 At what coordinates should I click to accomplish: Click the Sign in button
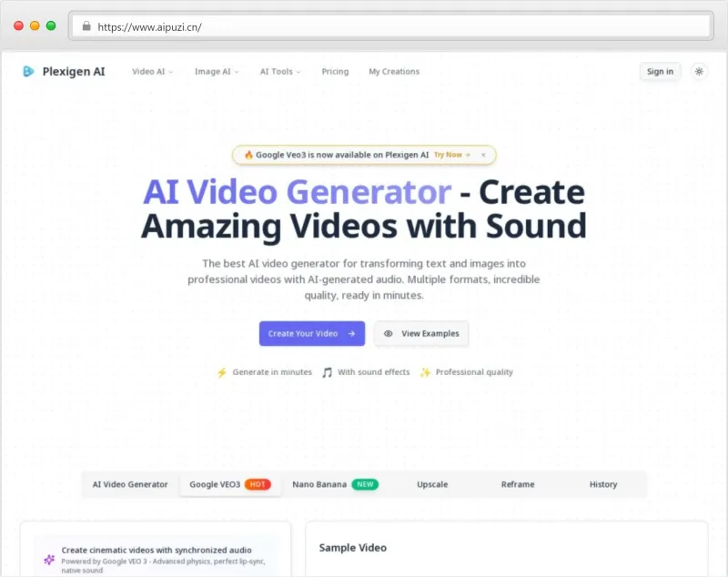pyautogui.click(x=660, y=72)
